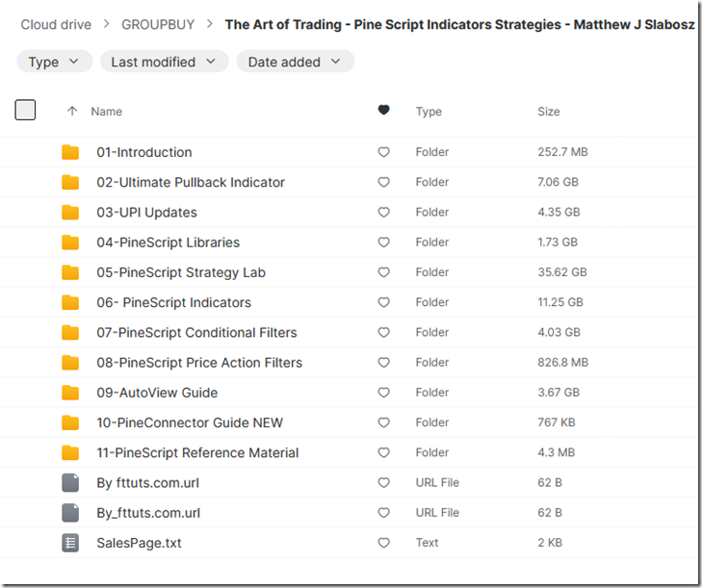Click the 2 KB size value

pyautogui.click(x=550, y=543)
